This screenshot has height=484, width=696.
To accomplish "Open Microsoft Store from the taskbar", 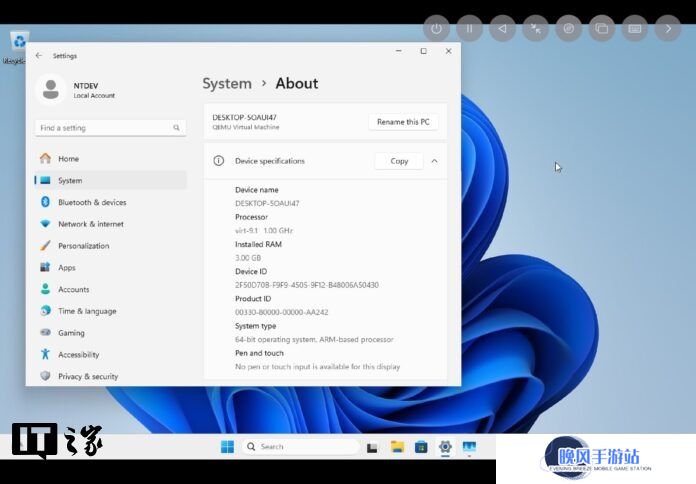I will (x=421, y=447).
